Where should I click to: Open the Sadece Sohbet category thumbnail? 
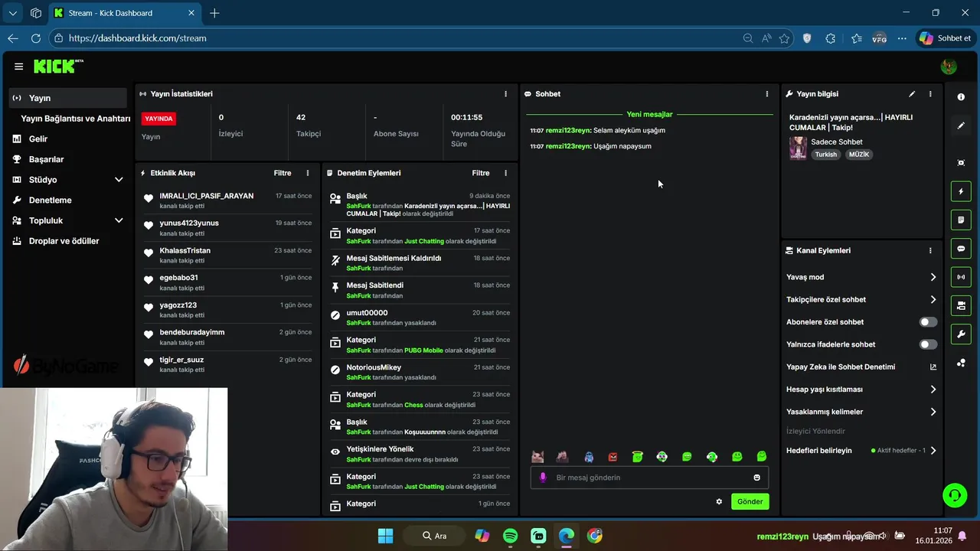pyautogui.click(x=798, y=148)
